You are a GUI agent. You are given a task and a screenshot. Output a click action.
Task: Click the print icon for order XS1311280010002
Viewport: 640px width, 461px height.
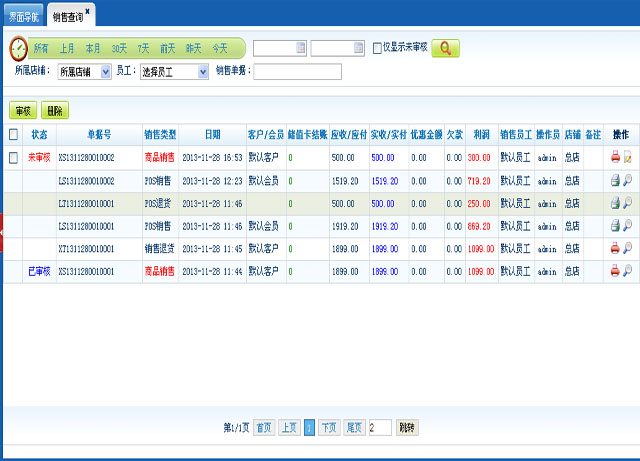click(x=615, y=158)
